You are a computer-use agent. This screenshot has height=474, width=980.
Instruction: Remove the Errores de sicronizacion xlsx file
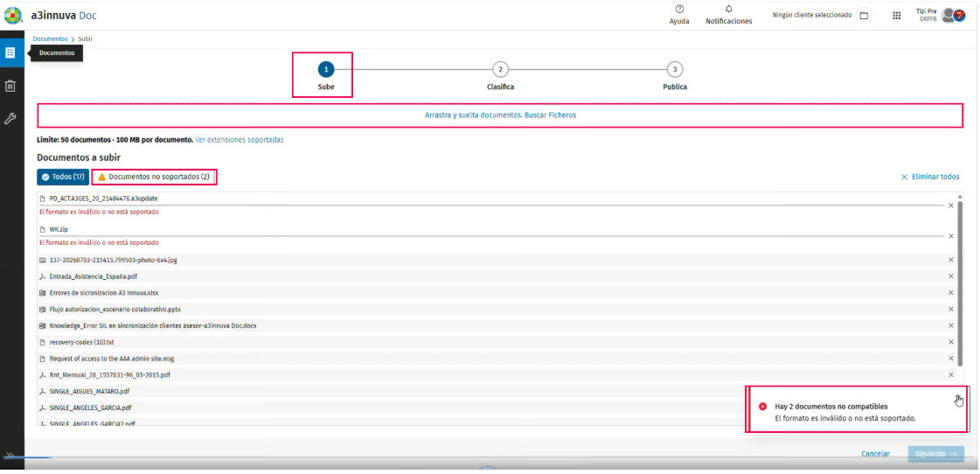click(x=950, y=293)
